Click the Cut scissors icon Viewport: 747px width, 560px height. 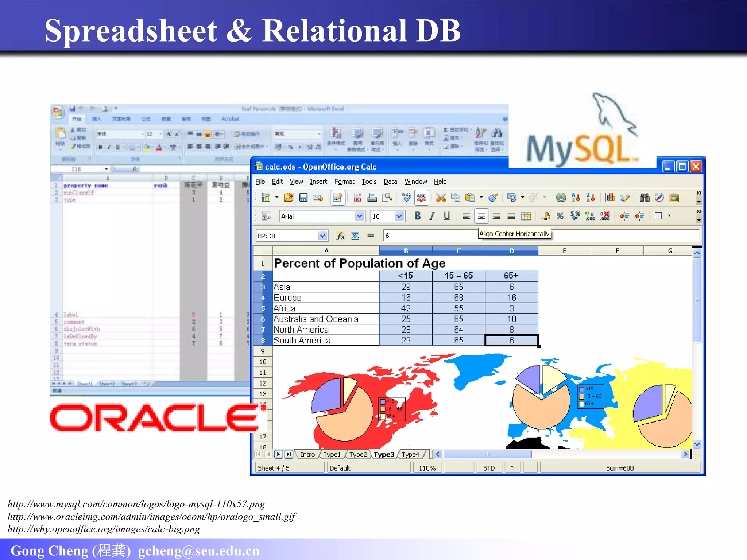pos(441,198)
